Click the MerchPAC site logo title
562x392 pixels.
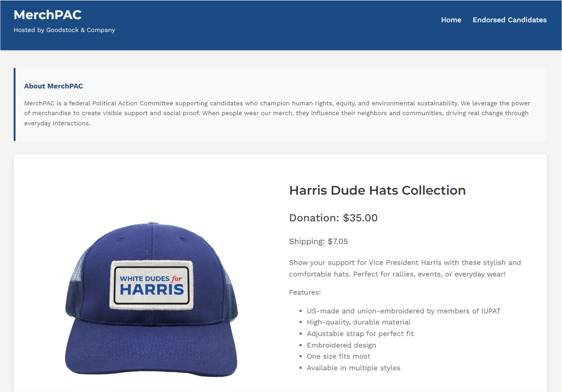[x=48, y=15]
